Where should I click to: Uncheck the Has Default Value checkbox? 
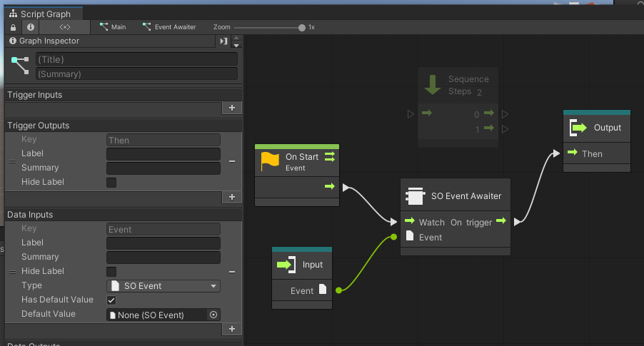[111, 300]
